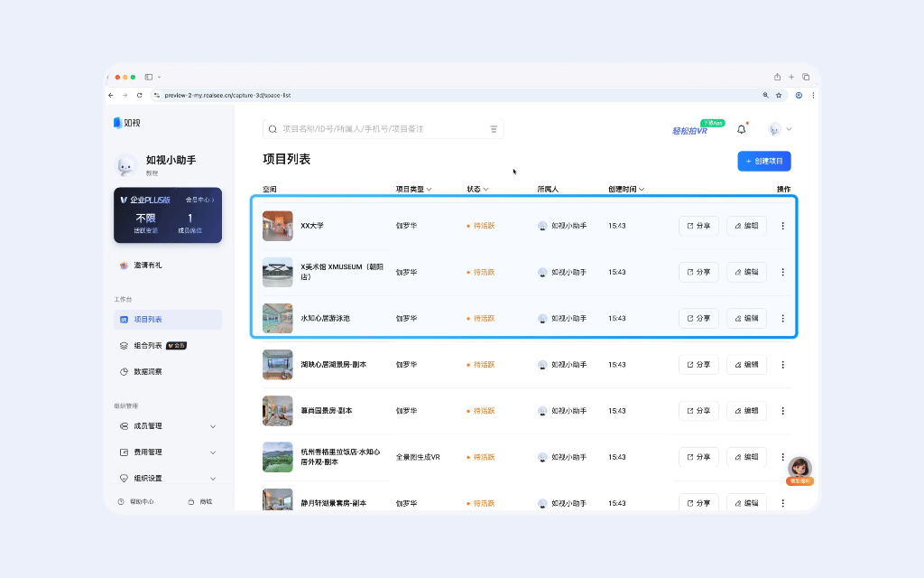924x578 pixels.
Task: Click the zoom magnifier icon in address bar
Action: 765,95
